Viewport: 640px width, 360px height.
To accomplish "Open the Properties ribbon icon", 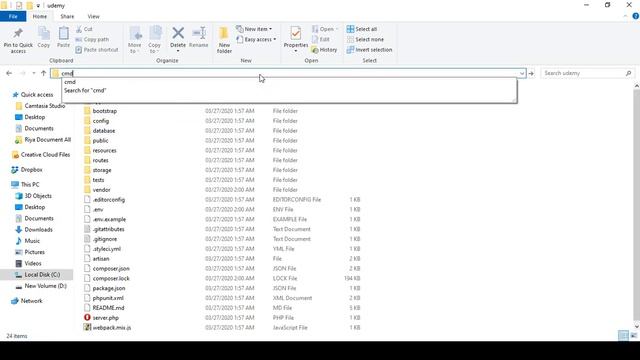I will pos(296,39).
